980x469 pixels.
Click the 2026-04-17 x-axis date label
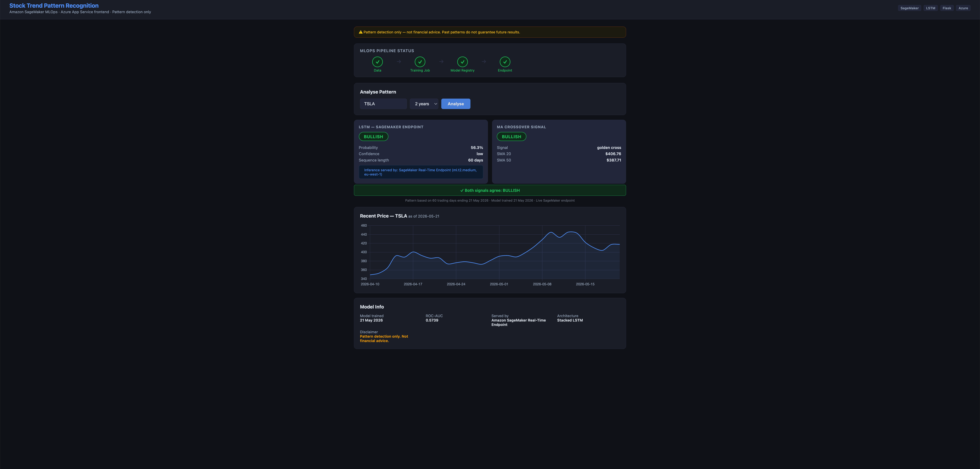(413, 284)
